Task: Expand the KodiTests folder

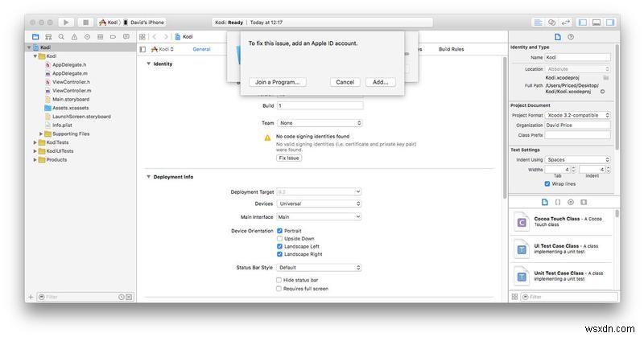Action: coord(36,142)
